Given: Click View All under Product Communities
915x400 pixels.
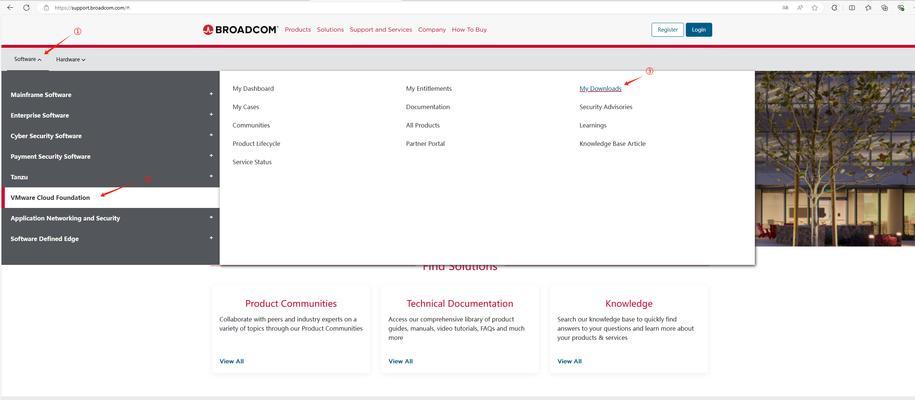Looking at the screenshot, I should (x=232, y=361).
